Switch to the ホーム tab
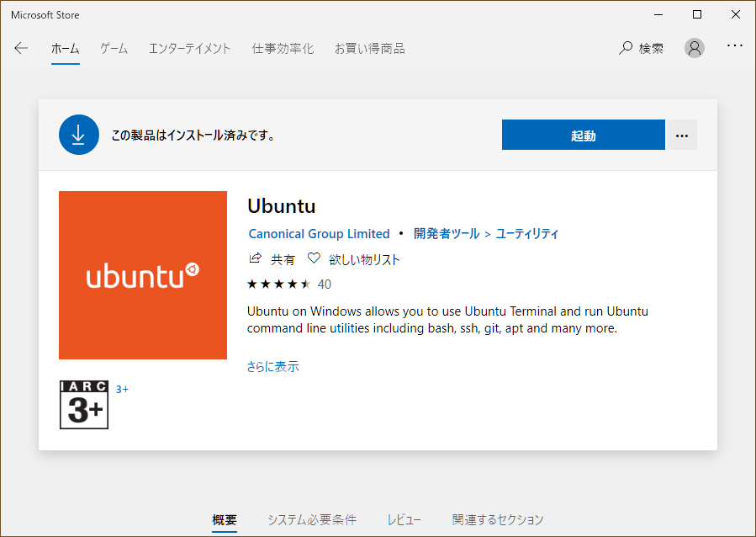Screen dimensions: 756x537 [66, 48]
